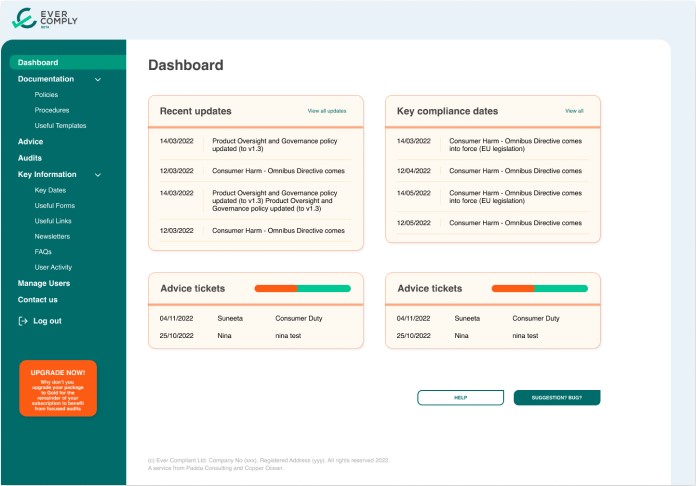Click the Log out arrow icon

pos(23,321)
